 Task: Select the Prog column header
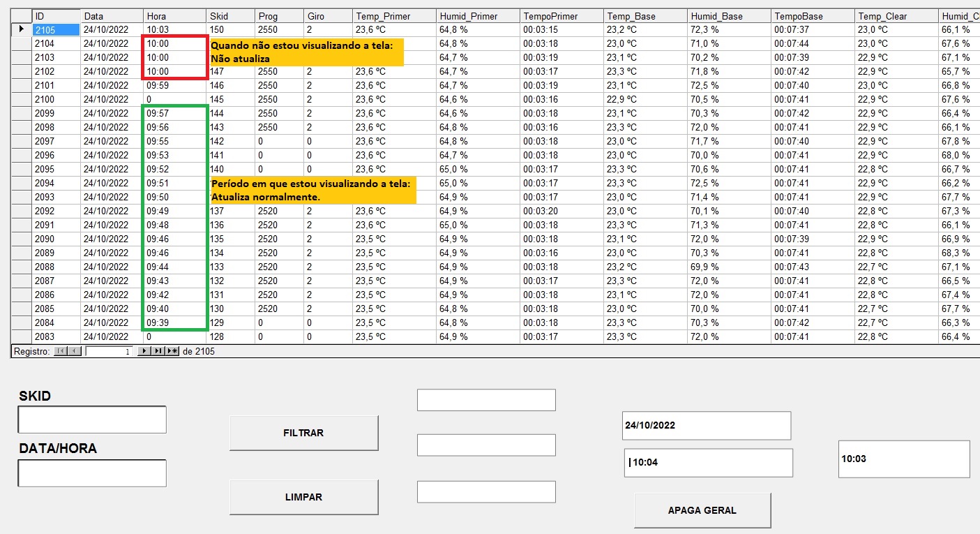point(279,15)
